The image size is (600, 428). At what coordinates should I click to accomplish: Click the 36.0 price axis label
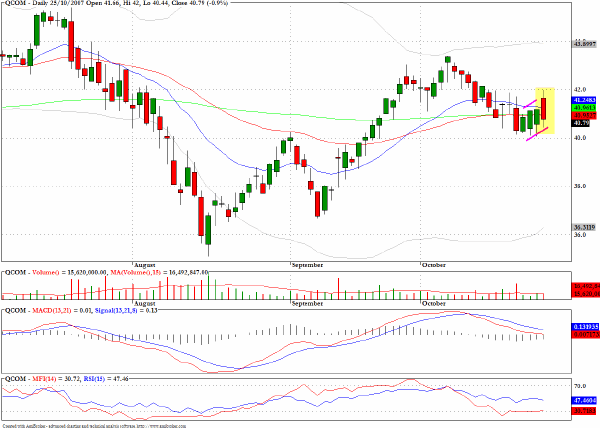point(580,234)
